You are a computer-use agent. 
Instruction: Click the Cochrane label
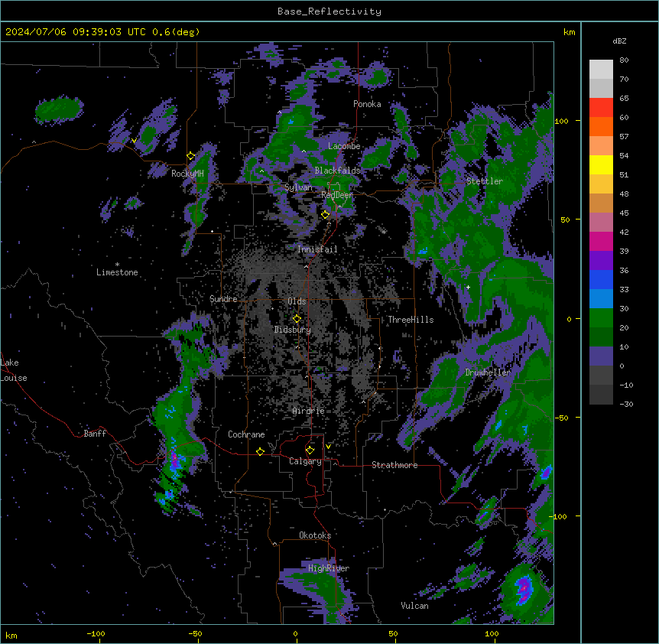coord(246,434)
